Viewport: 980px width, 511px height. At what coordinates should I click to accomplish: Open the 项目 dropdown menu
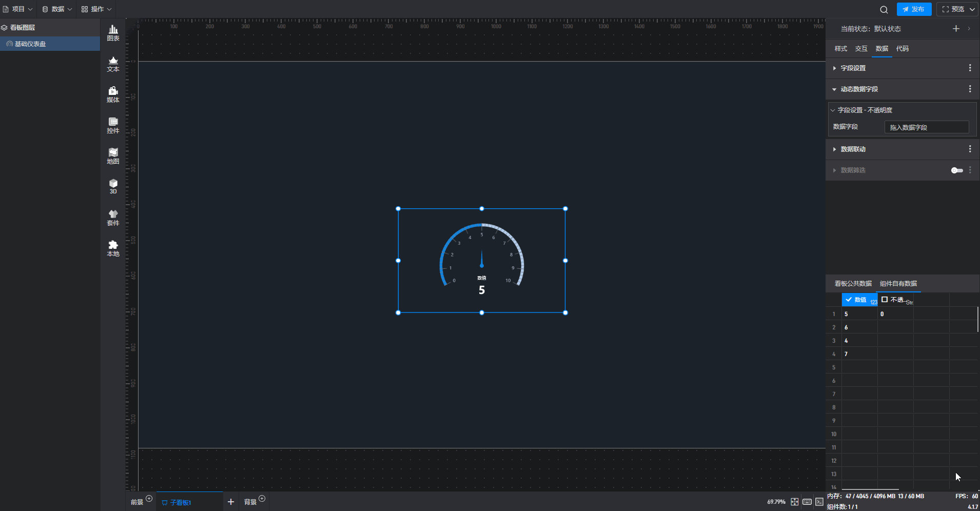pos(18,9)
